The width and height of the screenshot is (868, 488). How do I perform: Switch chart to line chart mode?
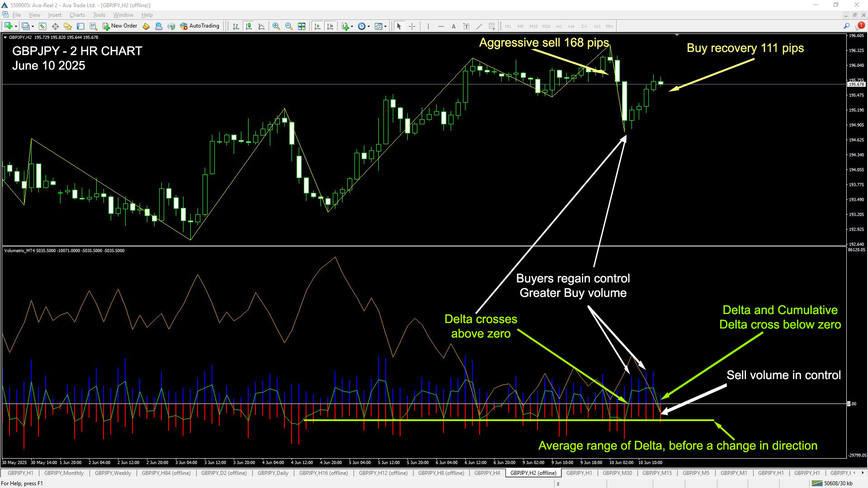[x=261, y=26]
